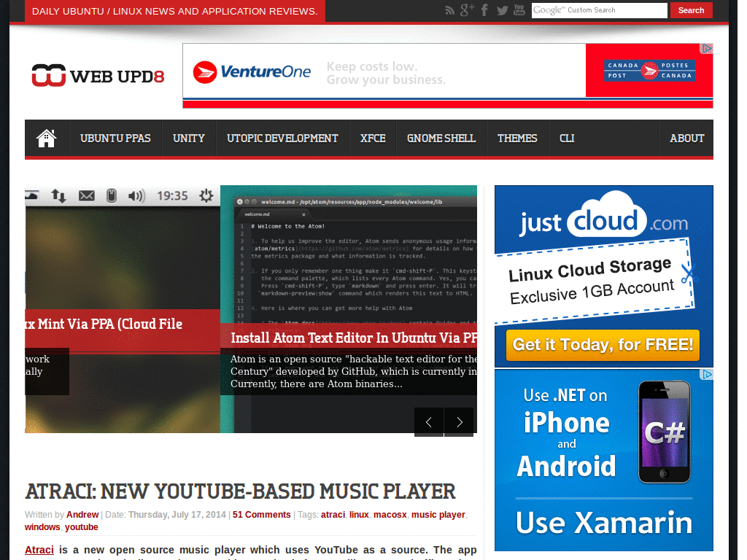747x560 pixels.
Task: Select the windows tag
Action: 42,527
